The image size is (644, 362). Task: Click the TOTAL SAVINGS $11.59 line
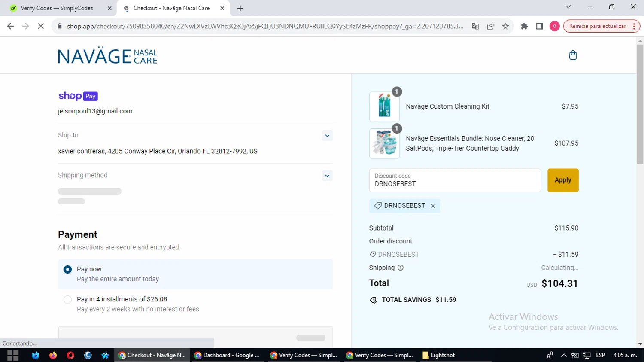pos(413,300)
